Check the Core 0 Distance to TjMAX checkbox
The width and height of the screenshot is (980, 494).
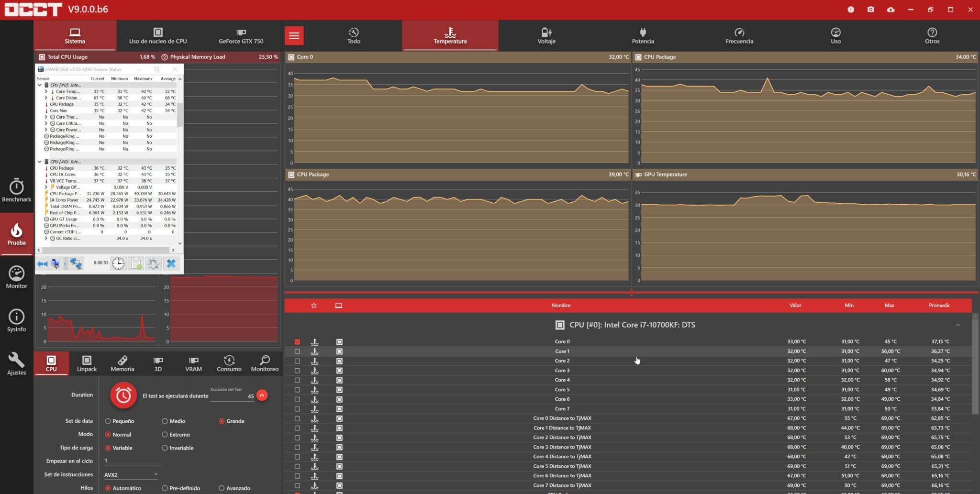tap(297, 418)
